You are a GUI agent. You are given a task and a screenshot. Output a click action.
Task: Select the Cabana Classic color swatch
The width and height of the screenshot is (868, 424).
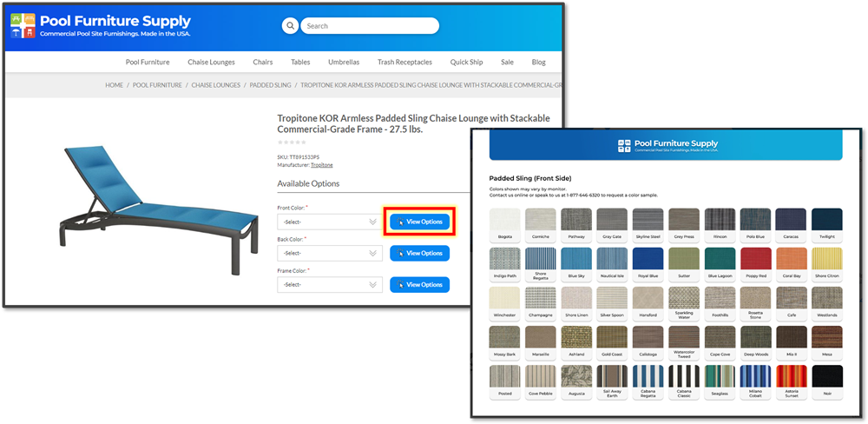click(x=684, y=382)
